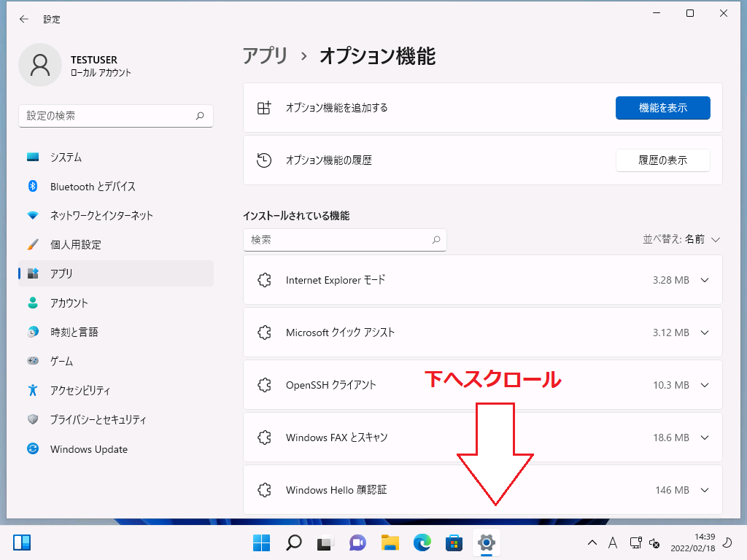Image resolution: width=747 pixels, height=560 pixels.
Task: Select アクセシビリティ in sidebar
Action: point(80,390)
